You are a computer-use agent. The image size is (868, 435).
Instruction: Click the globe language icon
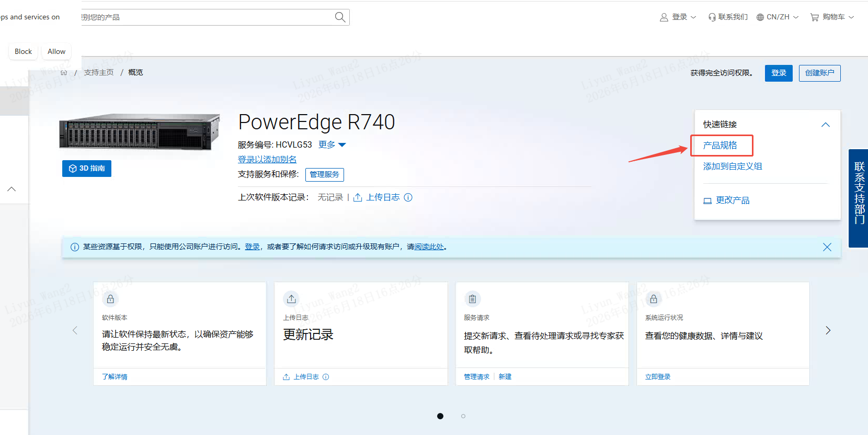760,17
